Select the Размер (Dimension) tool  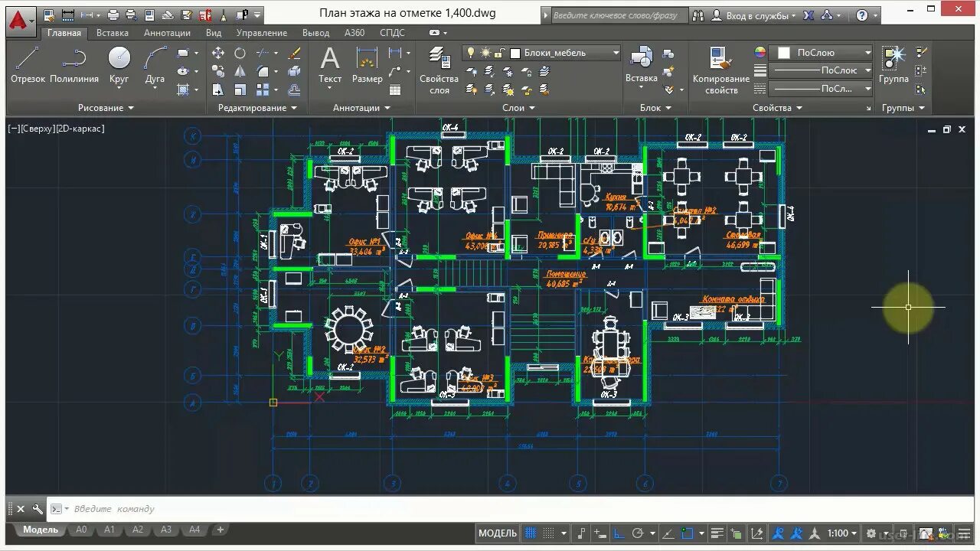click(x=367, y=65)
